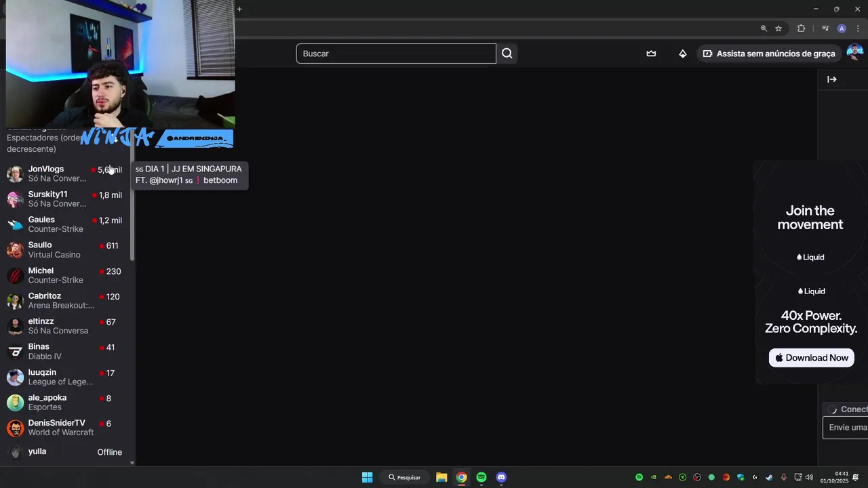This screenshot has width=868, height=488.
Task: Click the Razer system tray icon
Action: pos(683,477)
